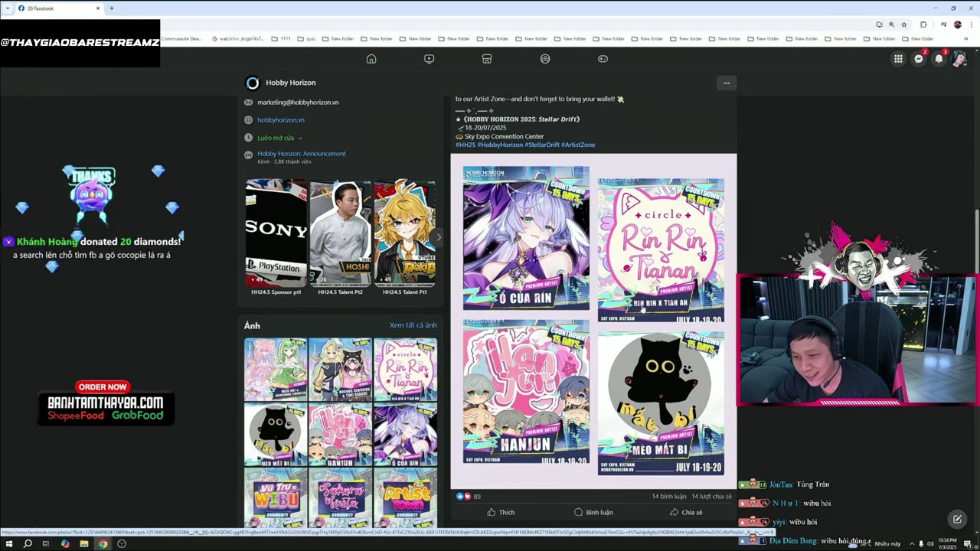Click 'Chia sẻ' share button
The image size is (980, 551).
[x=686, y=513]
